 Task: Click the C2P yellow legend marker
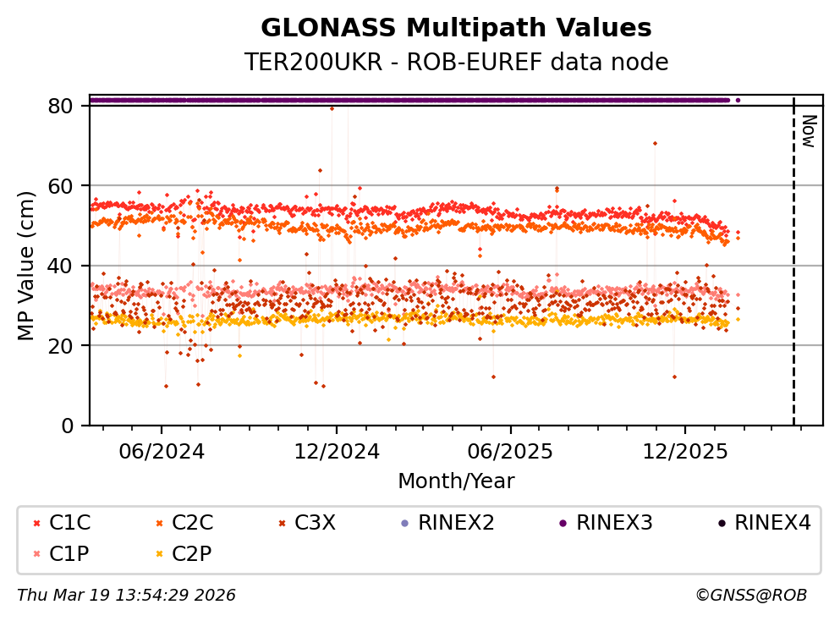tap(159, 555)
